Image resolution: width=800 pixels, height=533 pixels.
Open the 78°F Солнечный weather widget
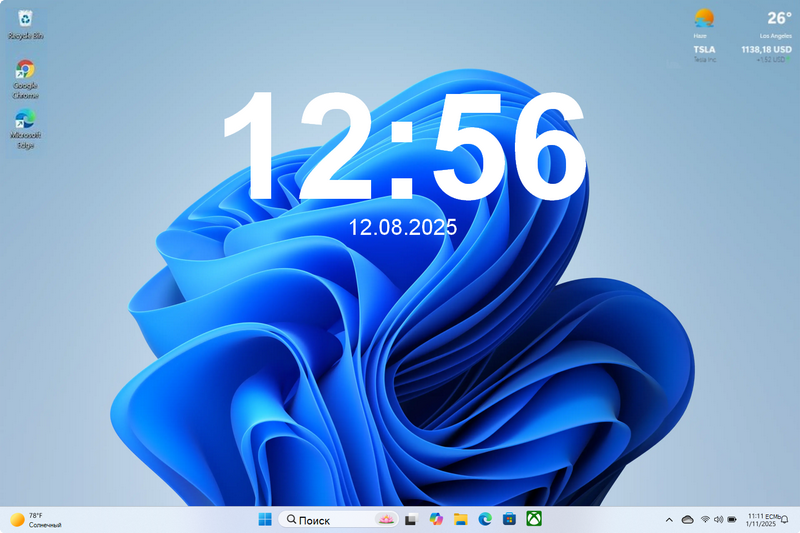pyautogui.click(x=36, y=519)
